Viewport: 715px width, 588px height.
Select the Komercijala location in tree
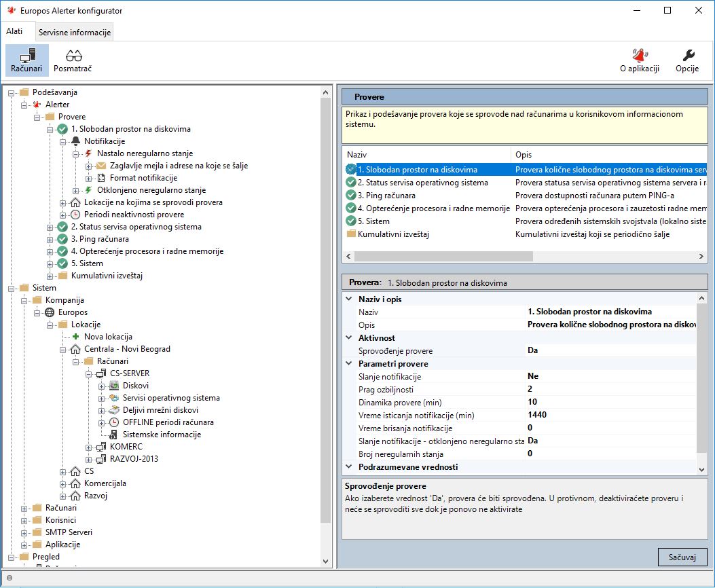[105, 483]
